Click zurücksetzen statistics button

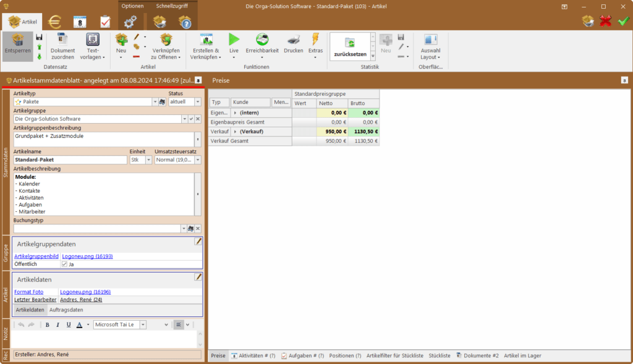[x=350, y=46]
